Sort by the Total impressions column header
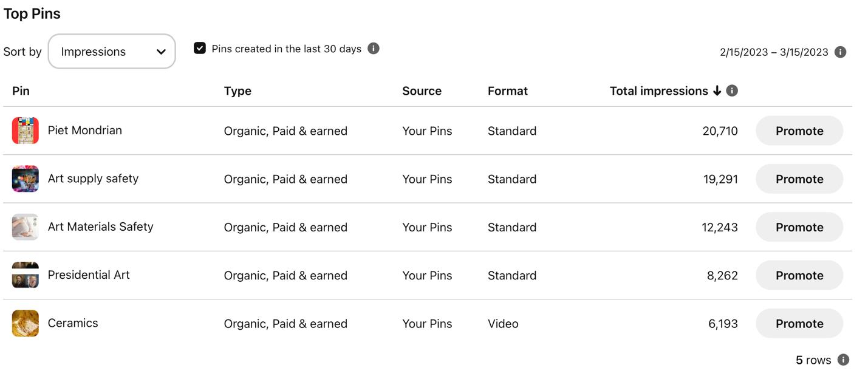The image size is (868, 382). click(x=658, y=91)
